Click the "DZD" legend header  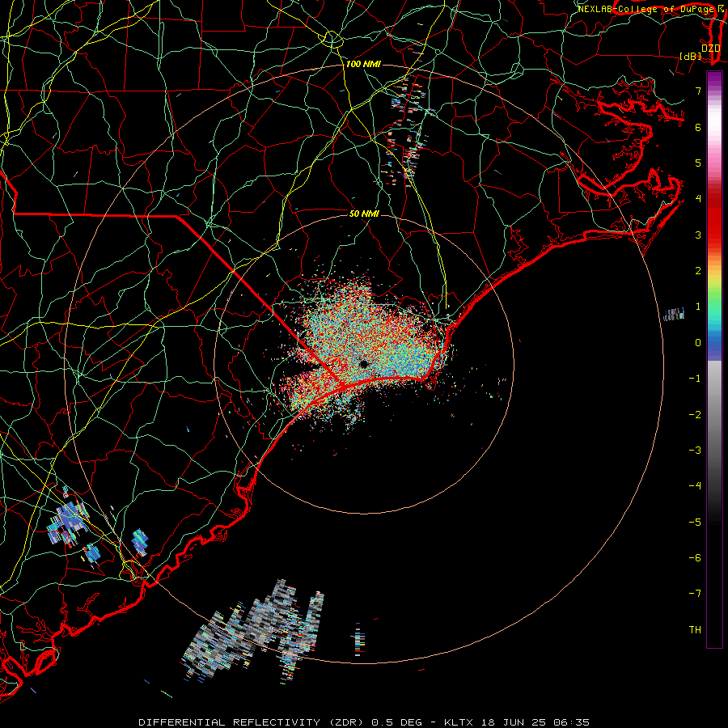tap(711, 49)
